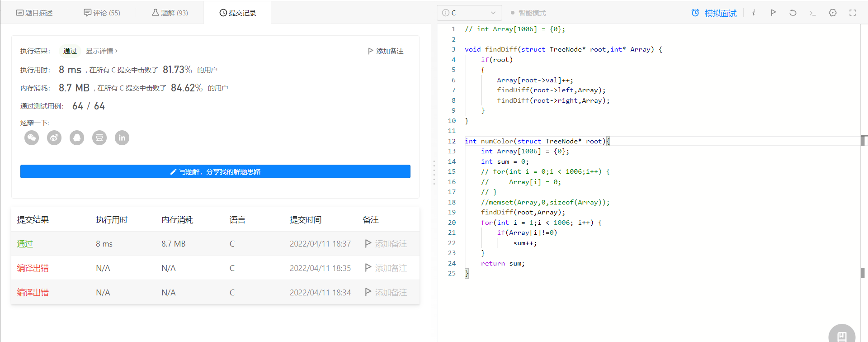Click the 81.73% runtime percentile value

(177, 70)
